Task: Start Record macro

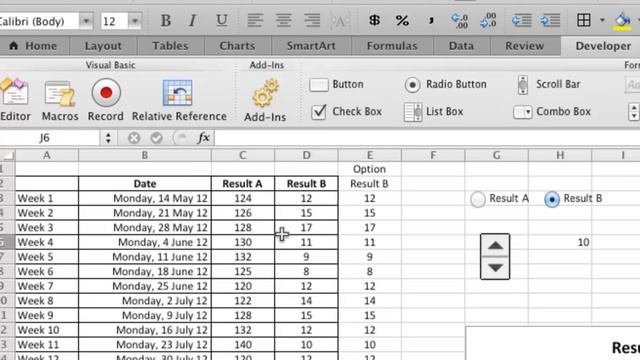Action: (x=106, y=100)
